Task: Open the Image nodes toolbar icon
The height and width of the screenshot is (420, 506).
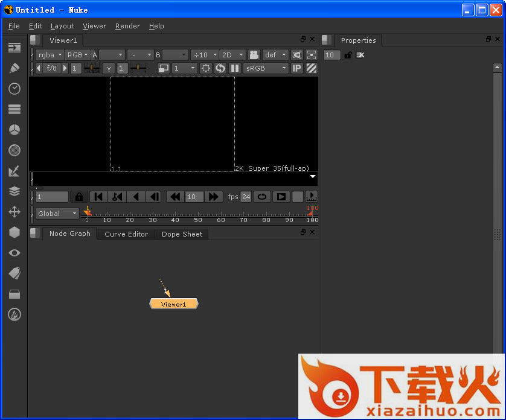Action: click(x=14, y=48)
